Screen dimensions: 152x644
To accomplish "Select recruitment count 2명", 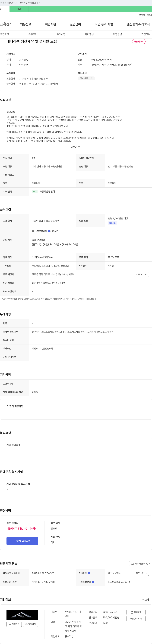I will (34, 158).
